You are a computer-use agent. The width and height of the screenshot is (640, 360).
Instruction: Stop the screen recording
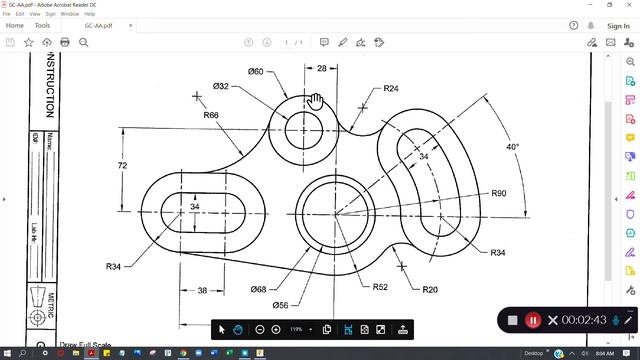[x=513, y=320]
